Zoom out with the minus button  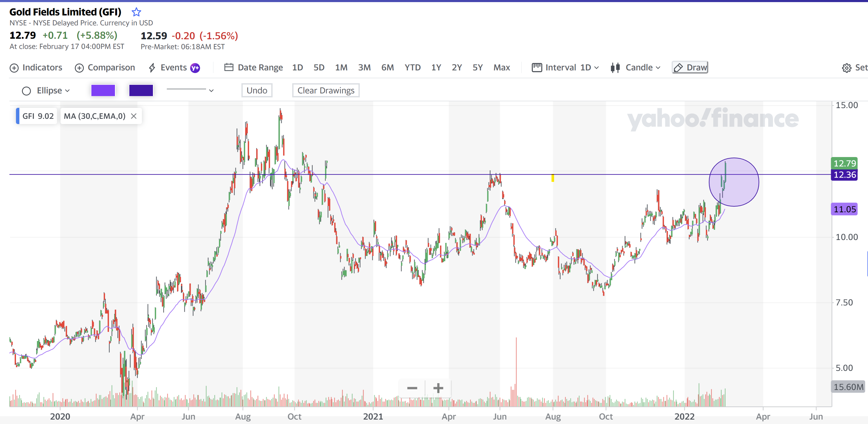point(412,388)
